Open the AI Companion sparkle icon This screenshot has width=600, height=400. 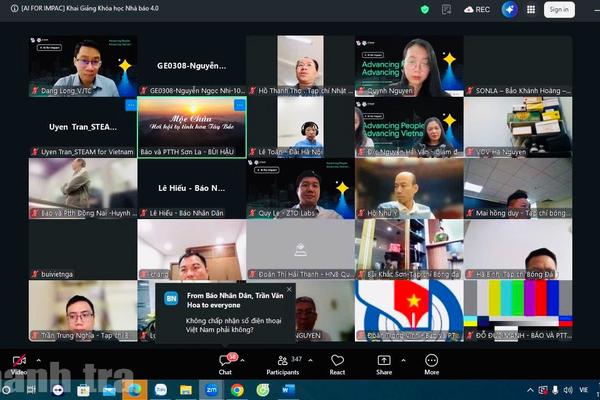pos(509,10)
